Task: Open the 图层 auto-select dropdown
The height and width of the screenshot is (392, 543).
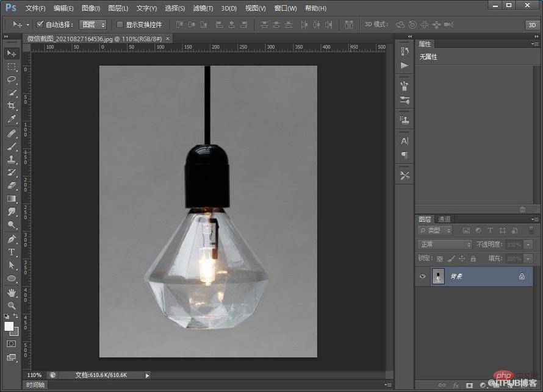Action: pyautogui.click(x=93, y=24)
